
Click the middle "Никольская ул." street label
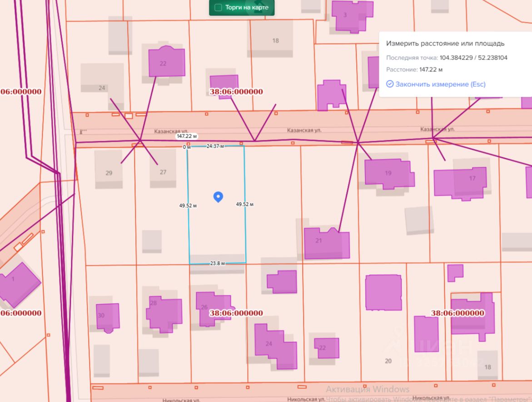pyautogui.click(x=306, y=399)
